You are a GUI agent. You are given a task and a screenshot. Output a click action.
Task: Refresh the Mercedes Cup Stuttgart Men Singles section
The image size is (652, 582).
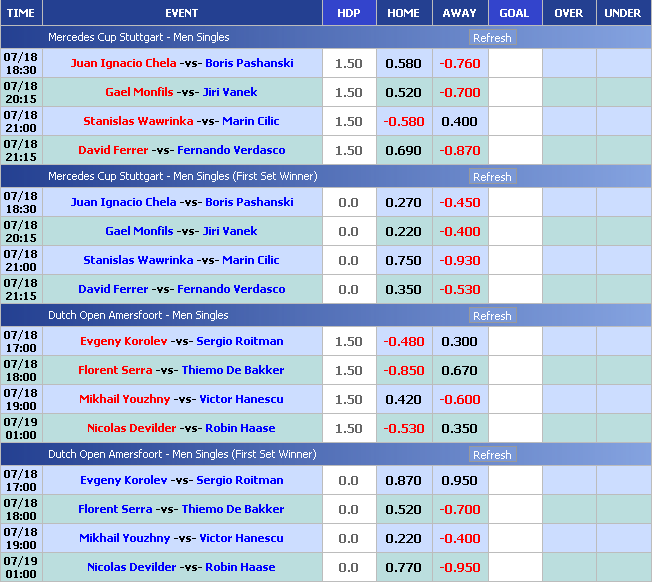[x=491, y=38]
